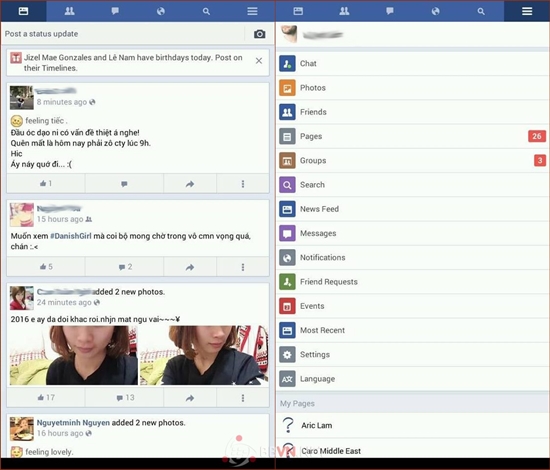Open Aric Lam page
This screenshot has height=470, width=550.
[413, 425]
